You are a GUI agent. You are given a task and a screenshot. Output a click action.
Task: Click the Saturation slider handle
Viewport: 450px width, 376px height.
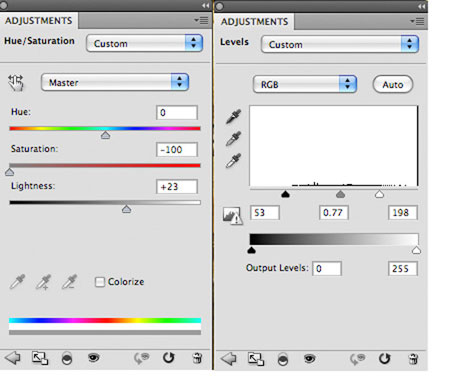[x=9, y=172]
